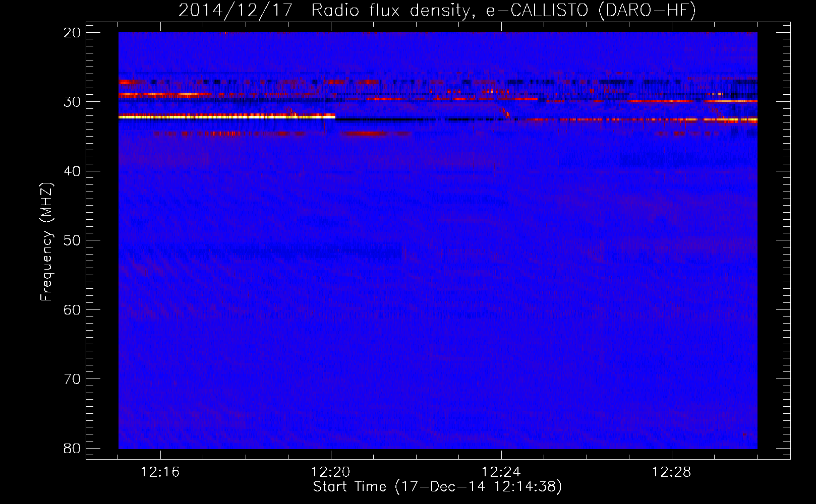Click the bright yellow emission band near 32 MHz
Image resolution: width=816 pixels, height=504 pixels.
227,116
